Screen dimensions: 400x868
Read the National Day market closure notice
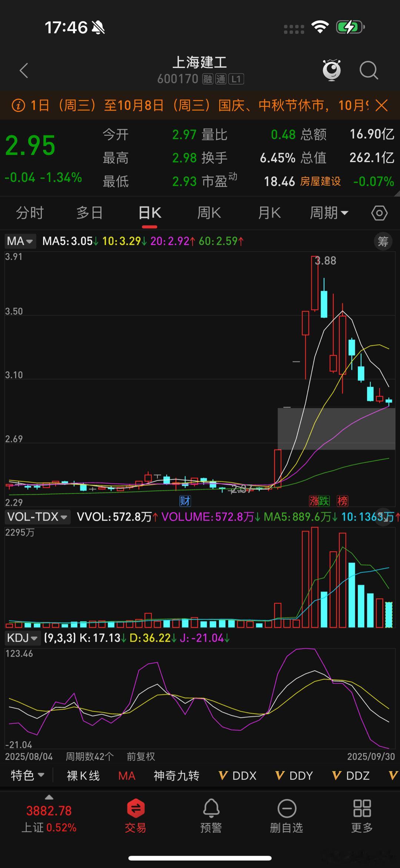pyautogui.click(x=199, y=105)
